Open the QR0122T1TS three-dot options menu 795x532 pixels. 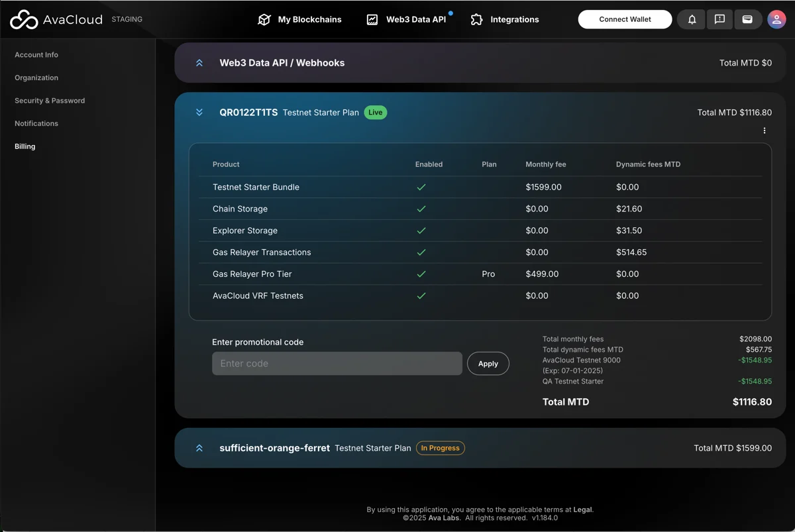[764, 131]
